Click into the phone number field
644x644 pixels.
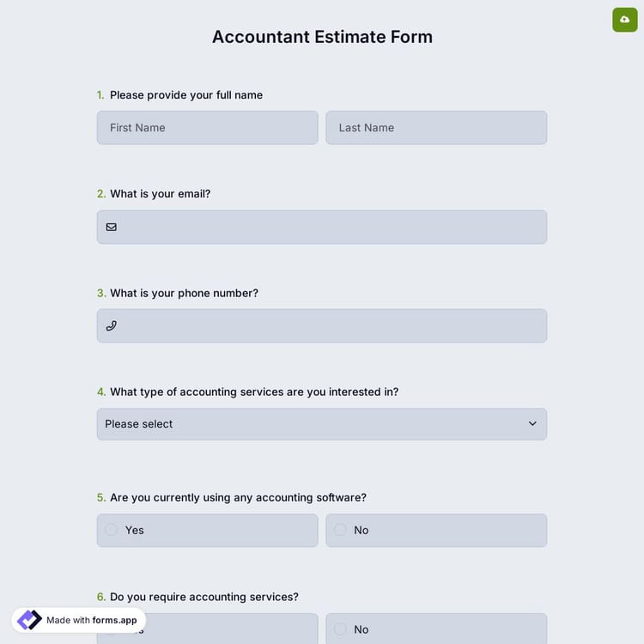point(331,326)
